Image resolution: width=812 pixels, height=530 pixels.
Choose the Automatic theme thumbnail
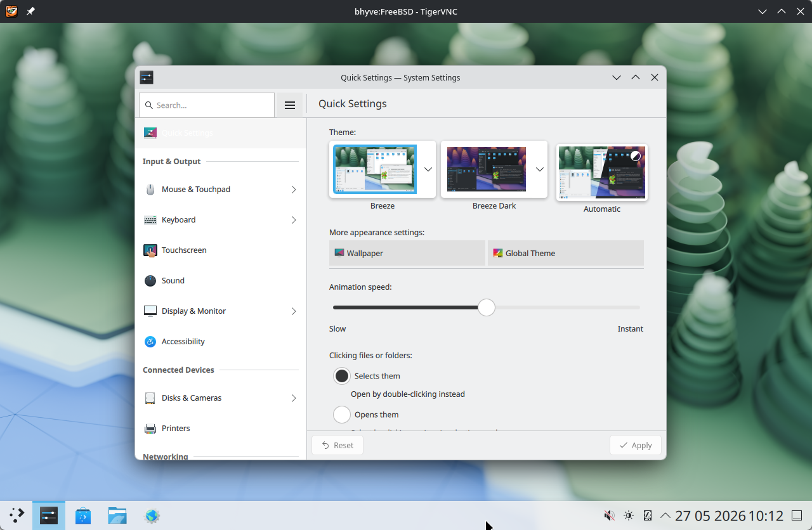coord(602,172)
